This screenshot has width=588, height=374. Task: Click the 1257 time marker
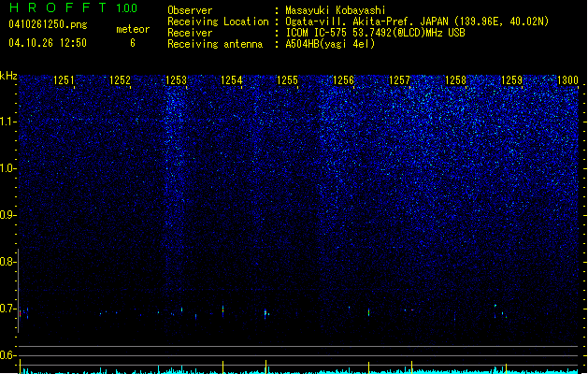point(400,80)
